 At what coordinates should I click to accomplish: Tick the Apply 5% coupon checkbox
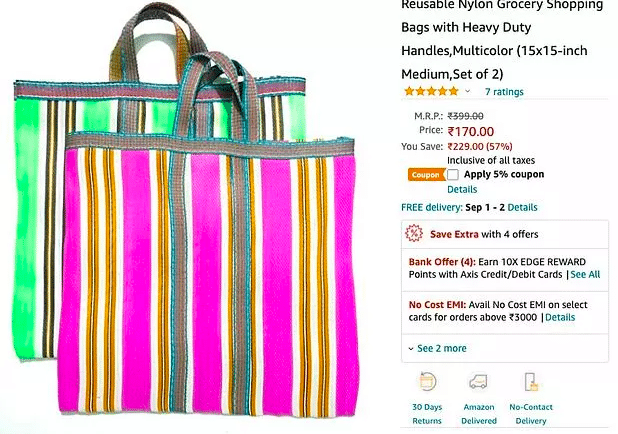pos(453,175)
